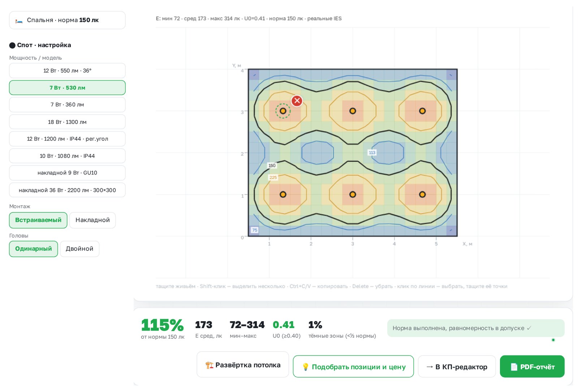Select the top-left spot light marker
The height and width of the screenshot is (392, 578).
click(x=283, y=111)
